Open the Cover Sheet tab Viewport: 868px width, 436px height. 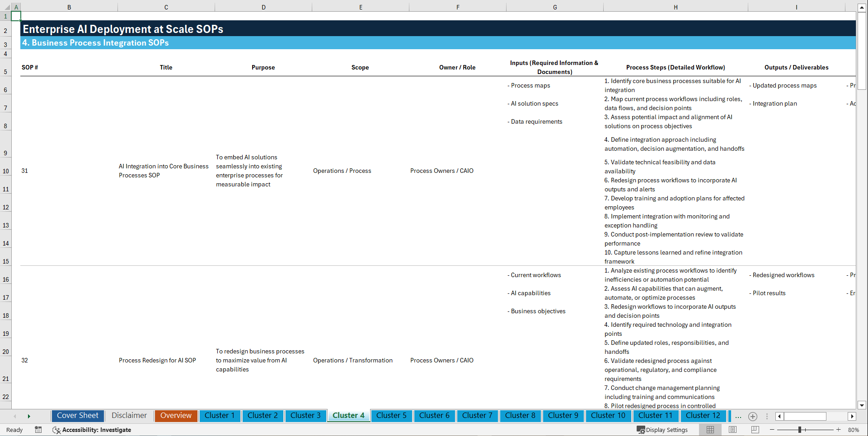click(x=77, y=416)
